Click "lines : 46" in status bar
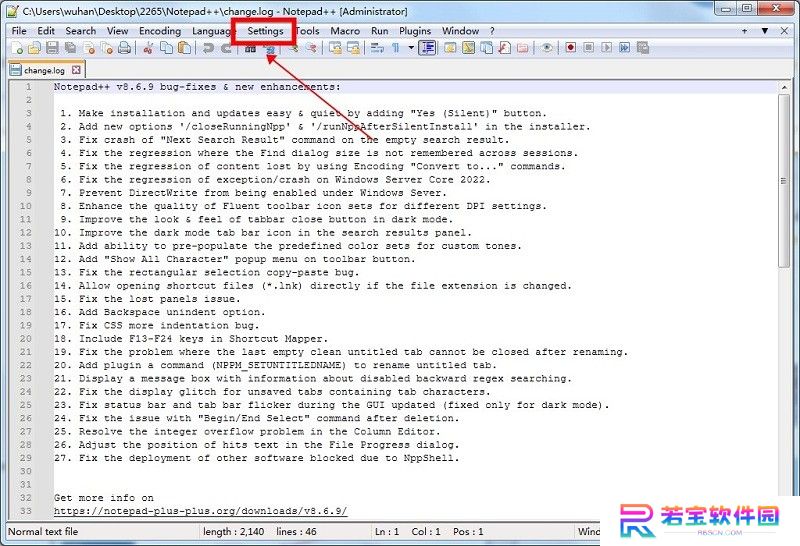Image resolution: width=800 pixels, height=546 pixels. point(296,532)
